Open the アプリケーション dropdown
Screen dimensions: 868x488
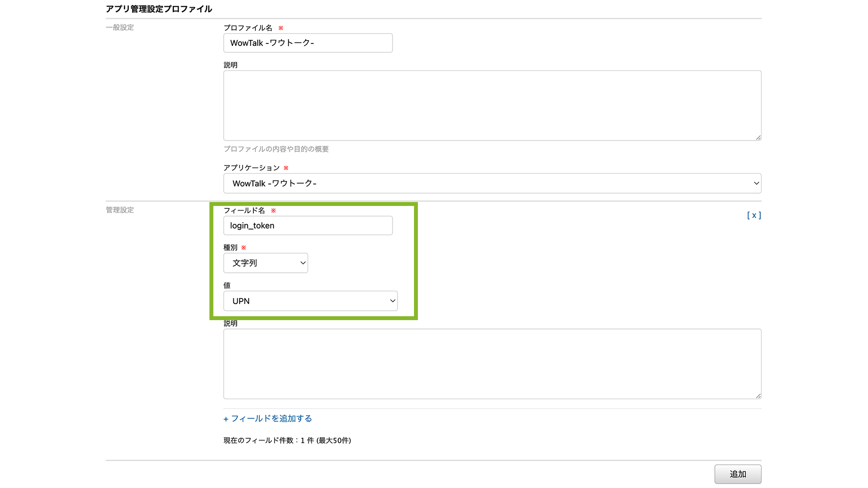pyautogui.click(x=492, y=183)
